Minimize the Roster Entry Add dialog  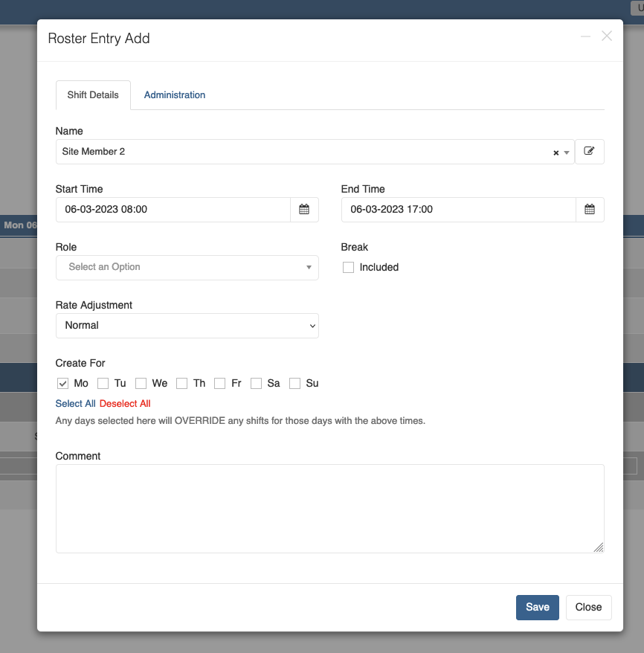point(585,36)
